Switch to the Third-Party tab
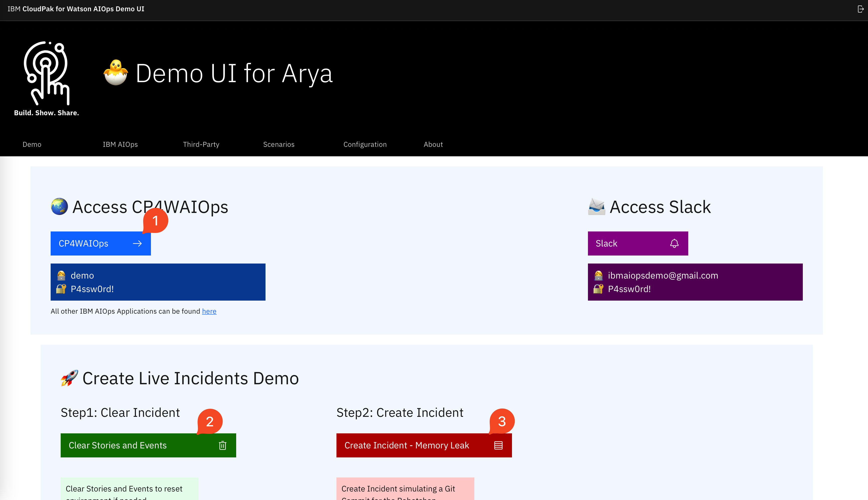Image resolution: width=868 pixels, height=500 pixels. click(x=201, y=145)
